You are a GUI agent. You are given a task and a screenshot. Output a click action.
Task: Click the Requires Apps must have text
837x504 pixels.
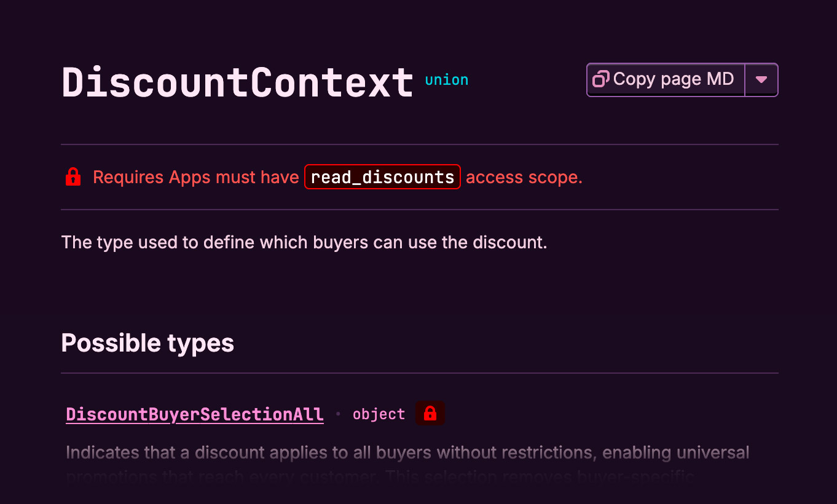click(195, 177)
